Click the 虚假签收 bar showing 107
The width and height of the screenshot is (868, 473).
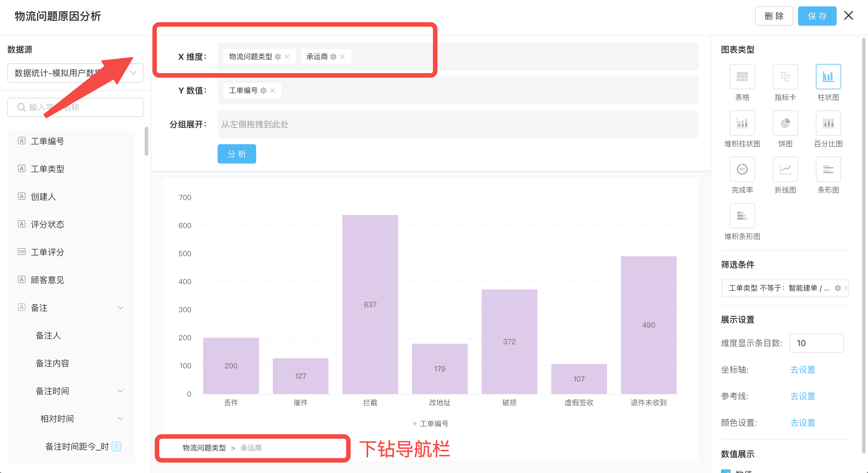coord(579,379)
